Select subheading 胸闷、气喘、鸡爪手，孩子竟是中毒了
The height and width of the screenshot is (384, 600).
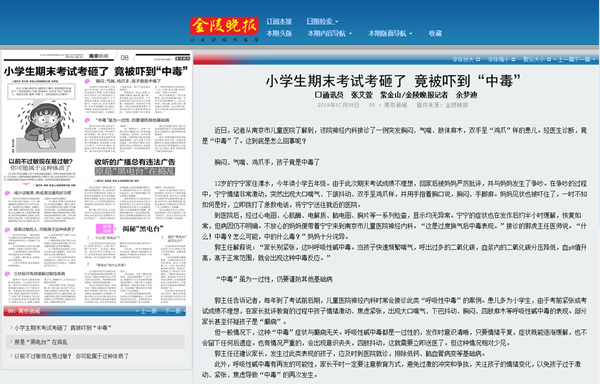267,162
